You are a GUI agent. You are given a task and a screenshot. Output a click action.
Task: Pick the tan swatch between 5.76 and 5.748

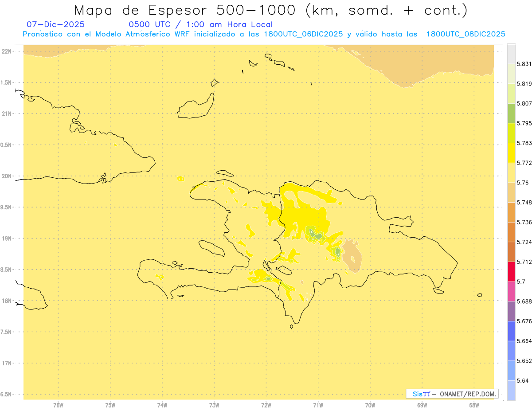click(511, 192)
